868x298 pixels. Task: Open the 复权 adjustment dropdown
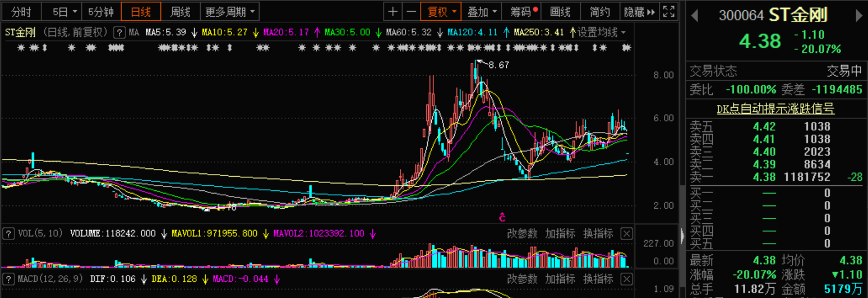pyautogui.click(x=441, y=12)
